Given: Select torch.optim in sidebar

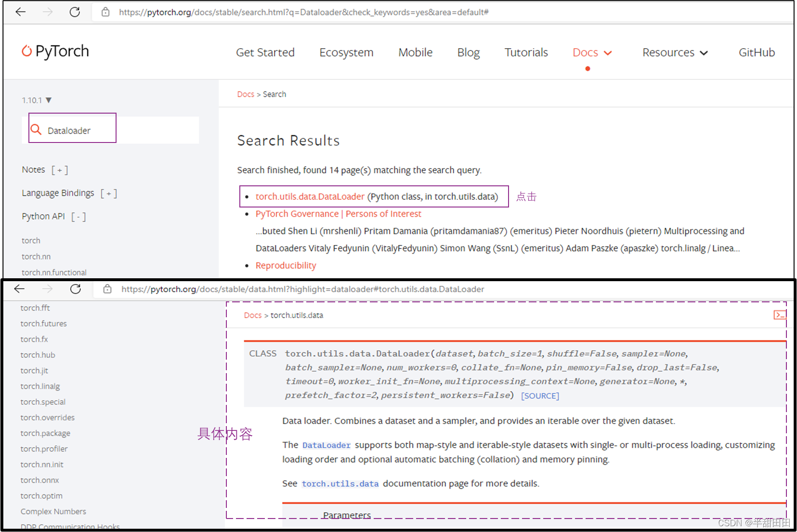Looking at the screenshot, I should [41, 496].
